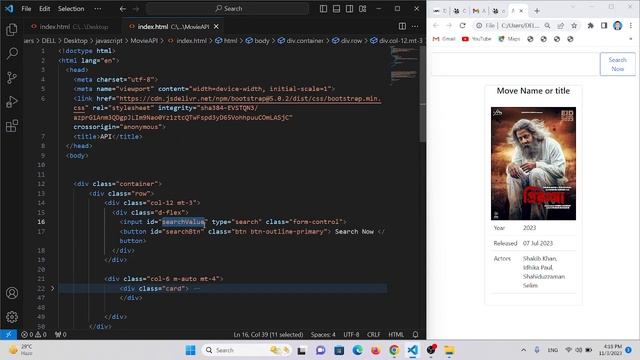Open Chrome from the taskbar
This screenshot has width=640, height=360.
tap(394, 350)
